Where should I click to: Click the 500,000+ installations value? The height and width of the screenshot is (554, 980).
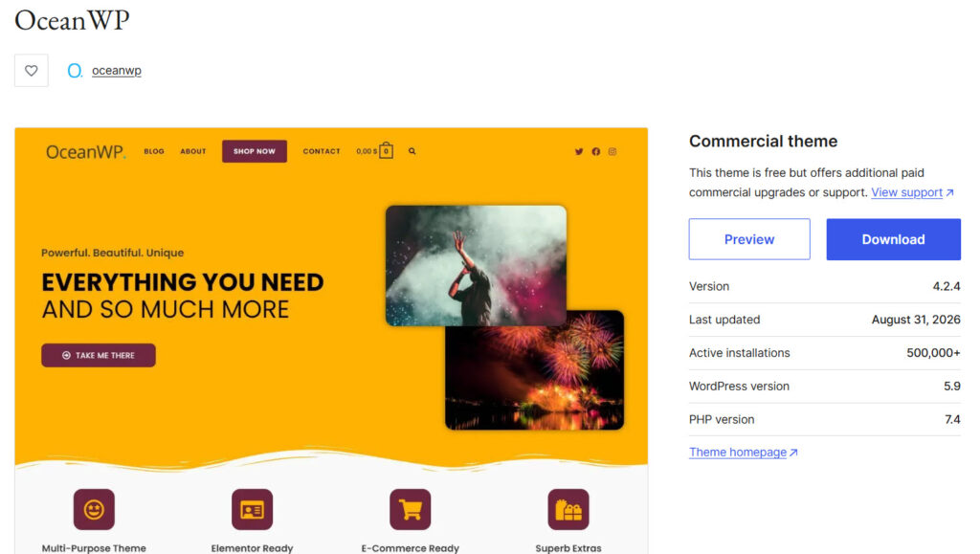[933, 353]
